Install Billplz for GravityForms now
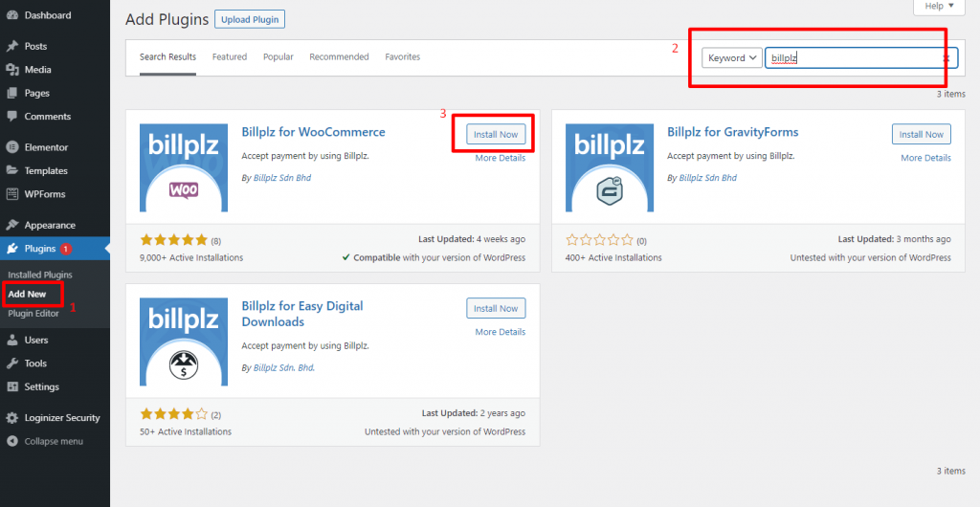 click(922, 134)
